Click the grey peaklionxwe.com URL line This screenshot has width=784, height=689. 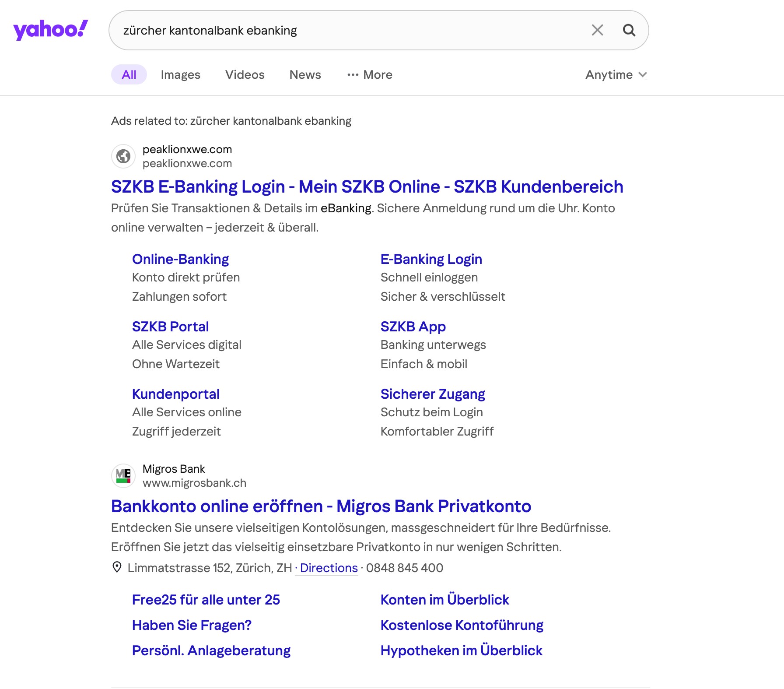[187, 163]
